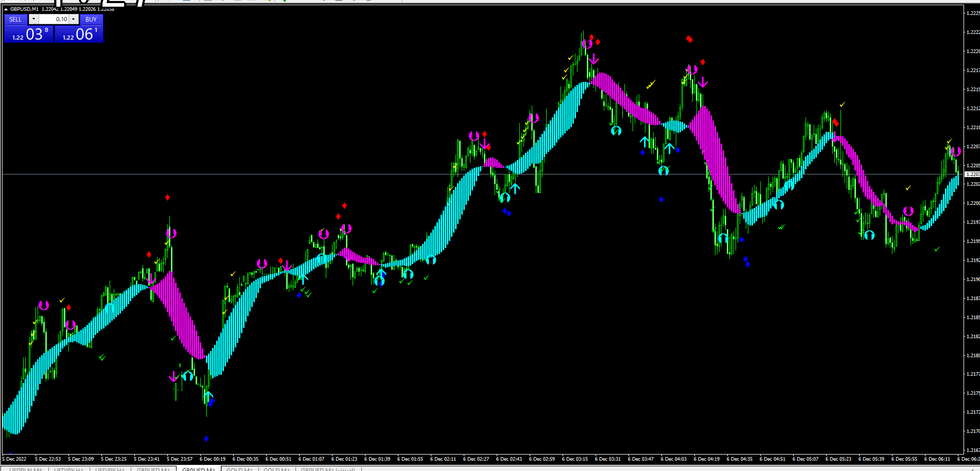The image size is (980, 471).
Task: Click the "6 Dec 05:55" time label
Action: (904, 459)
